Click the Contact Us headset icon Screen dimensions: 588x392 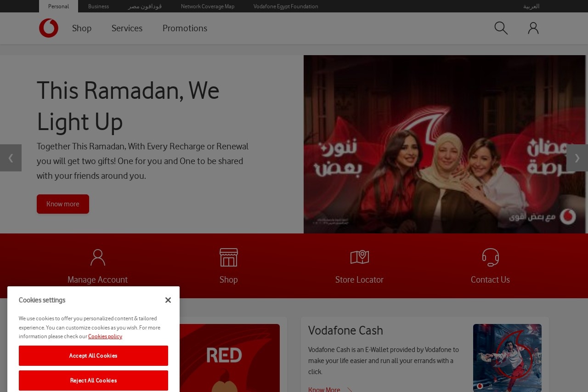[x=490, y=257]
